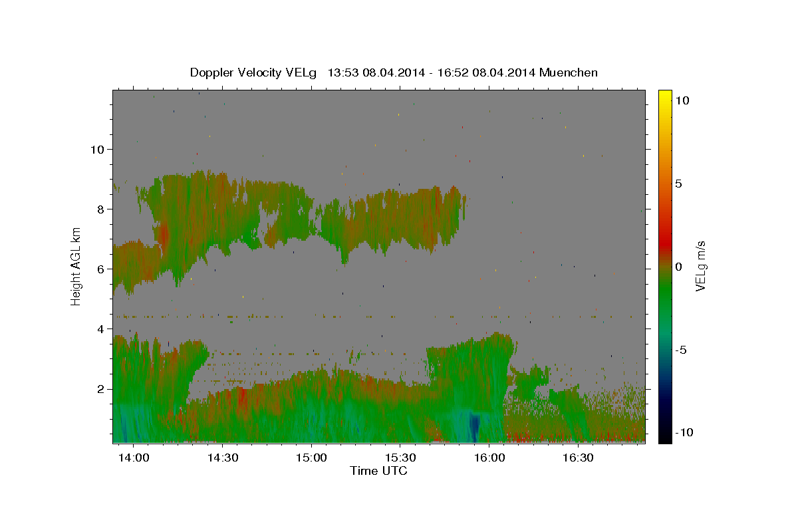The height and width of the screenshot is (532, 798).
Task: Click the upper cloud layer near 14:15 at 8 km
Action: (x=178, y=209)
